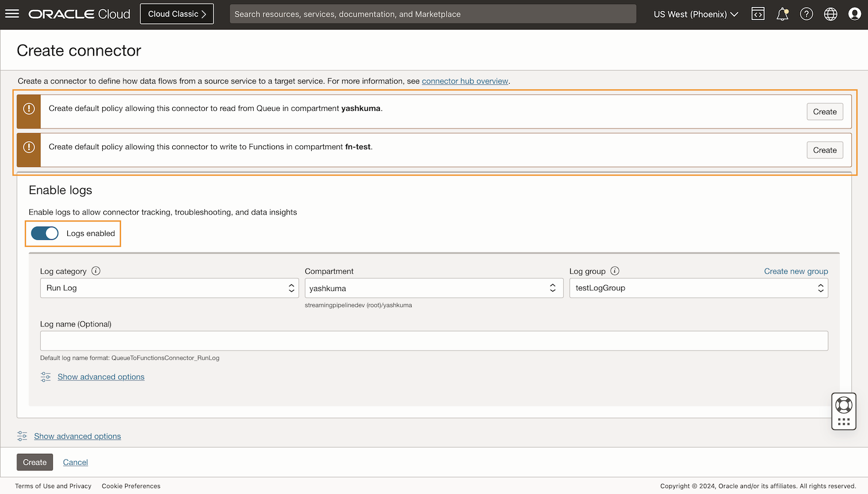Open the user profile avatar menu
868x494 pixels.
pos(855,13)
